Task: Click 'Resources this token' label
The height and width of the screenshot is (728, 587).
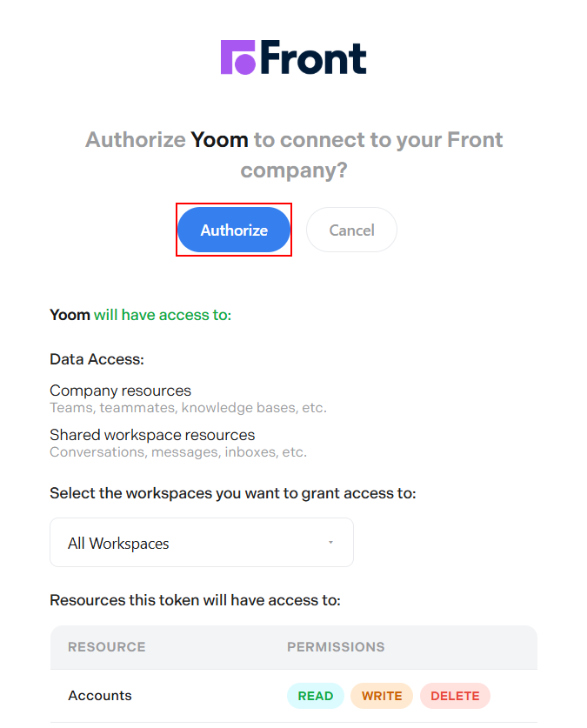Action: pyautogui.click(x=194, y=600)
